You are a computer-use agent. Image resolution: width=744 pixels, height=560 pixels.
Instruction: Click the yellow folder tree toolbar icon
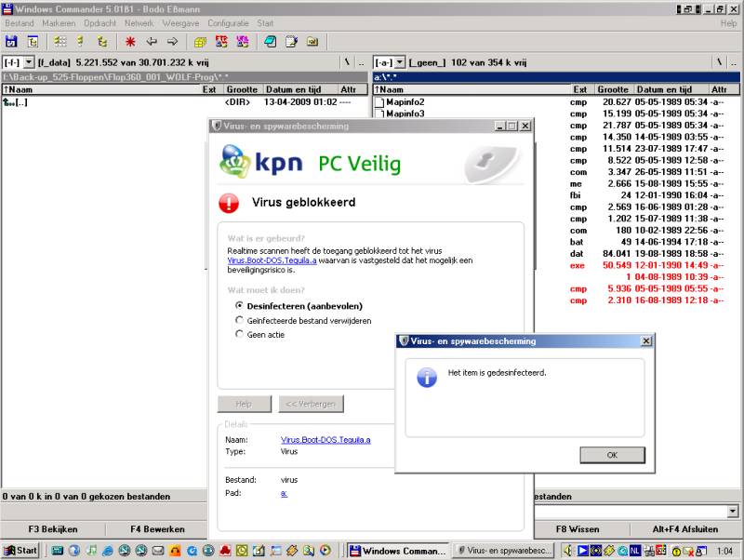click(x=102, y=42)
